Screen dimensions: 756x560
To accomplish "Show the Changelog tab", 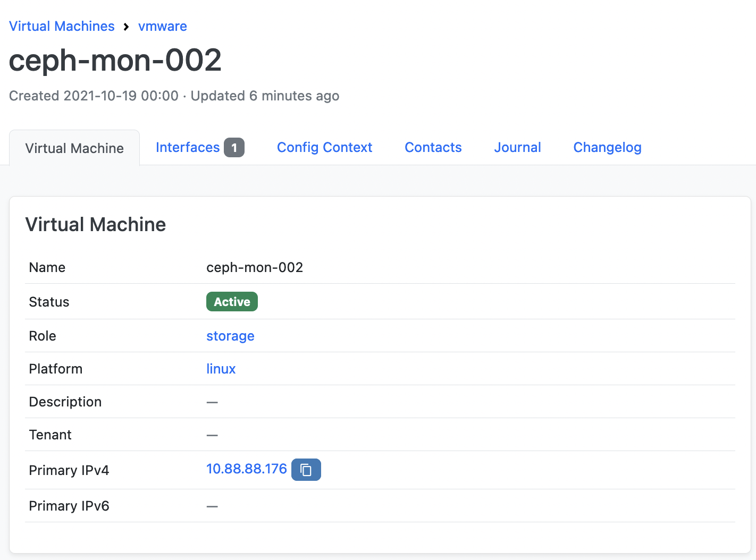I will tap(607, 147).
